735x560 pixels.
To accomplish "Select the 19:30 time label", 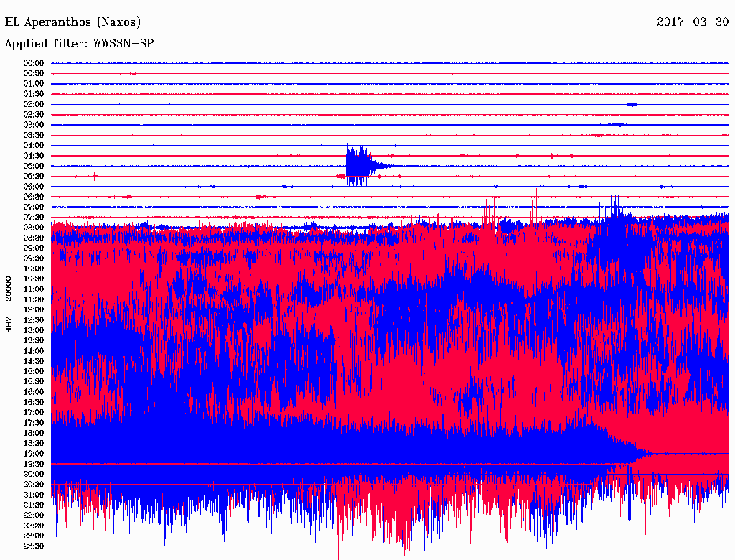I will click(x=34, y=464).
